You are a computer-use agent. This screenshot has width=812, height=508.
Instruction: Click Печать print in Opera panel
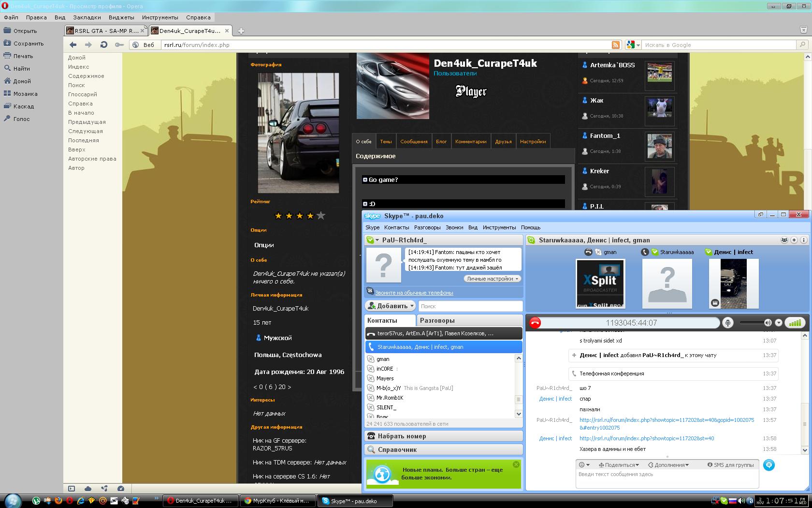pyautogui.click(x=18, y=56)
